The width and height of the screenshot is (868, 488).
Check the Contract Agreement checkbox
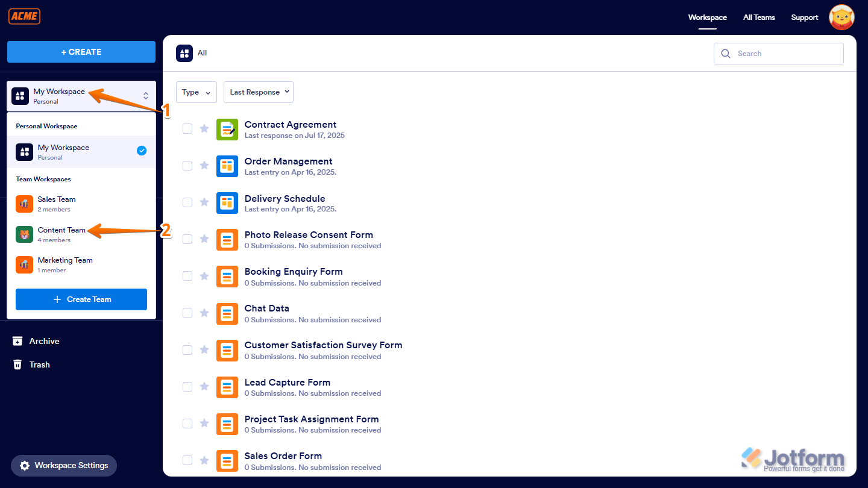tap(187, 128)
